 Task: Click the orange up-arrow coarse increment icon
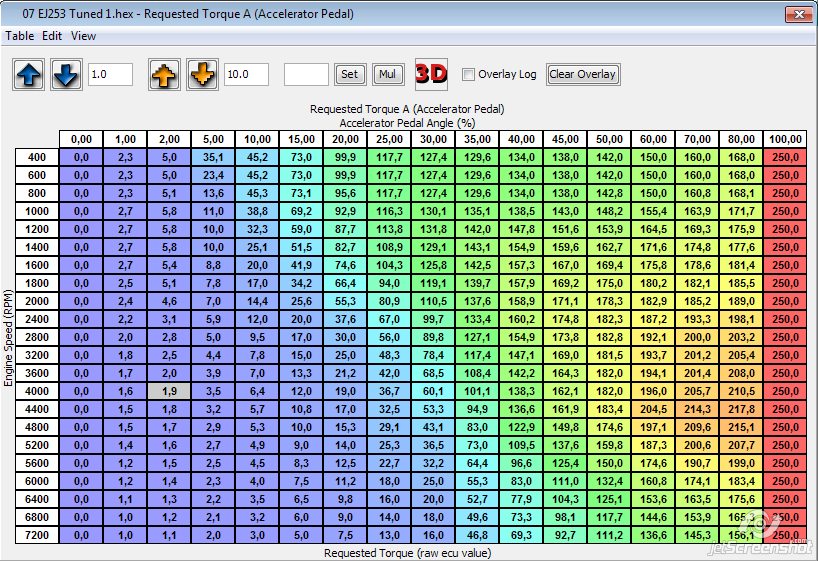[164, 75]
